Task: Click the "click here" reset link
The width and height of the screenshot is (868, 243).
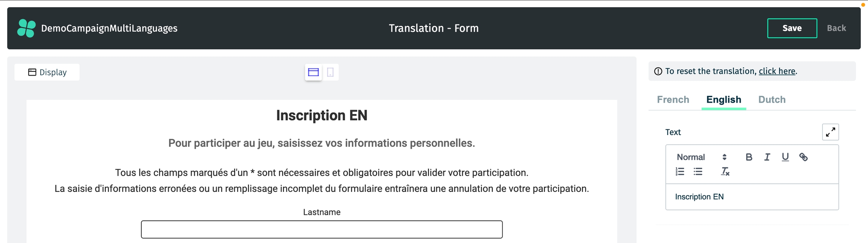Action: point(777,71)
